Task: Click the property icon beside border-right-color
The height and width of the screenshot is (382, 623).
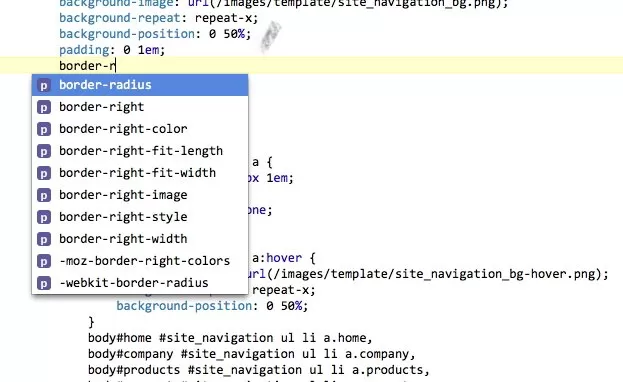Action: pyautogui.click(x=44, y=129)
